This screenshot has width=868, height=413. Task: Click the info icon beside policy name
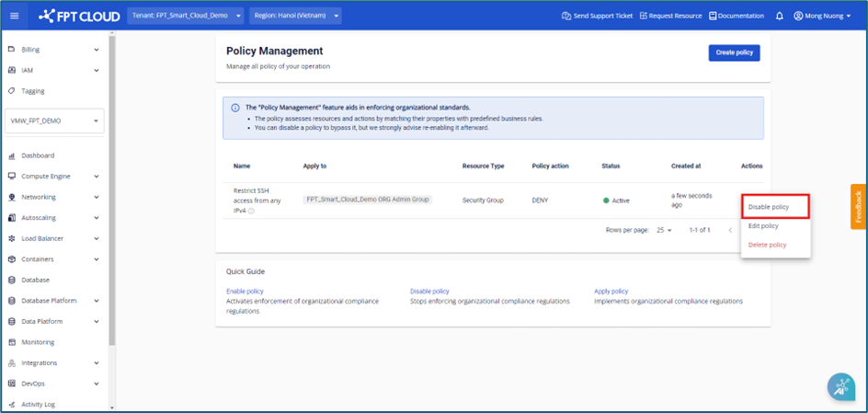coord(251,211)
